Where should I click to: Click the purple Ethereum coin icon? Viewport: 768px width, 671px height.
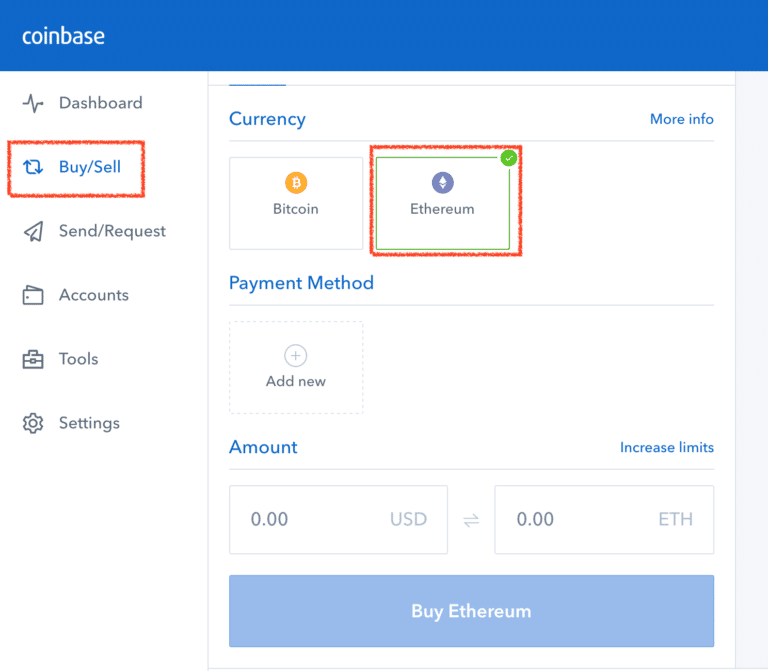442,183
